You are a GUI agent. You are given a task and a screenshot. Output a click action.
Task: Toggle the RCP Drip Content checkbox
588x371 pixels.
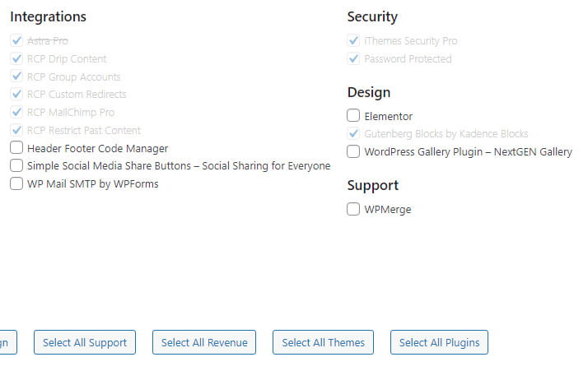pyautogui.click(x=16, y=58)
